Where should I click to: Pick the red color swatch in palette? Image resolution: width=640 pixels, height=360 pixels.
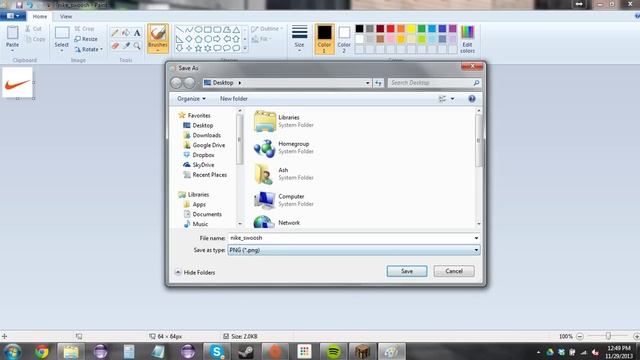click(x=390, y=28)
